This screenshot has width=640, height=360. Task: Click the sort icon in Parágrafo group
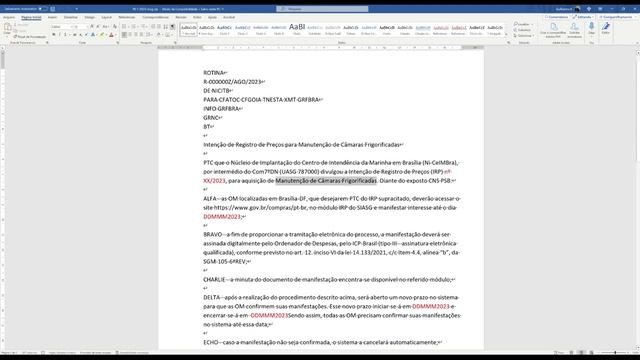(165, 27)
